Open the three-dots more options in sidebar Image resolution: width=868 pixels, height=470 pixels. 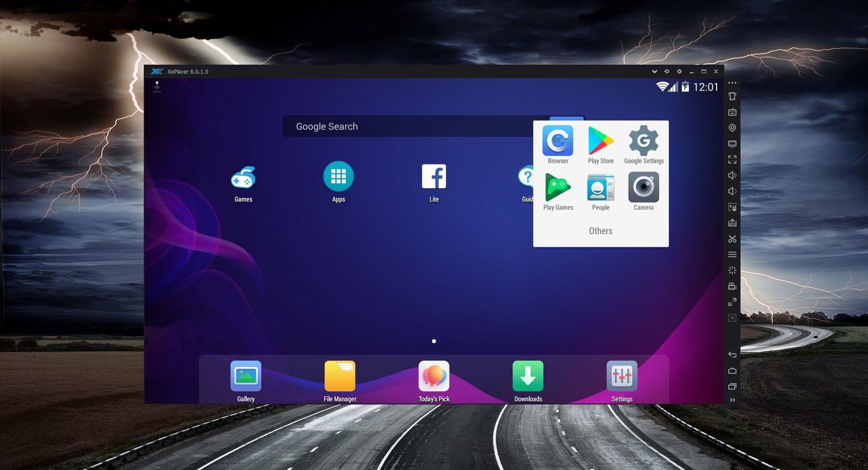732,83
